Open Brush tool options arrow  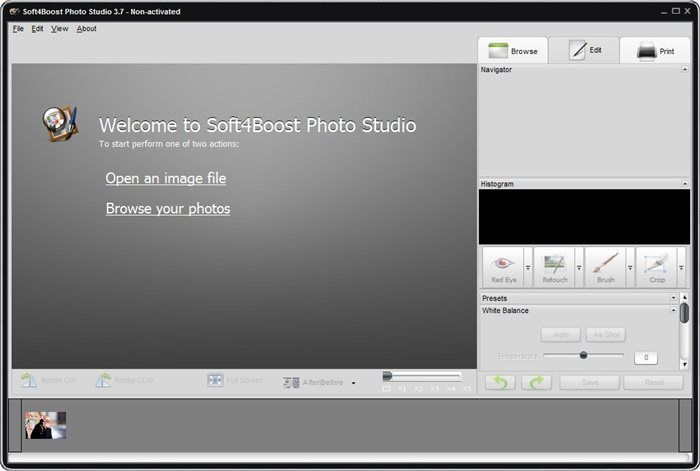630,267
